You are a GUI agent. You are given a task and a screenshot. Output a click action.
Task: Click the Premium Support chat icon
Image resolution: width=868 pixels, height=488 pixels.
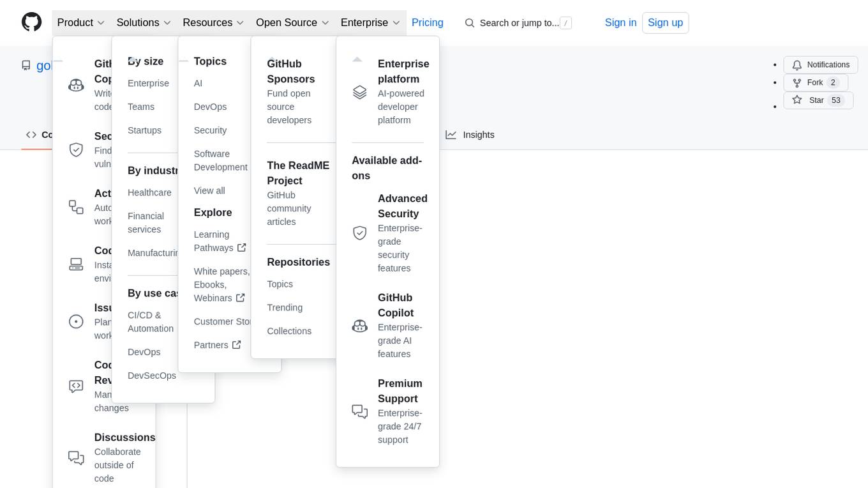pyautogui.click(x=360, y=411)
